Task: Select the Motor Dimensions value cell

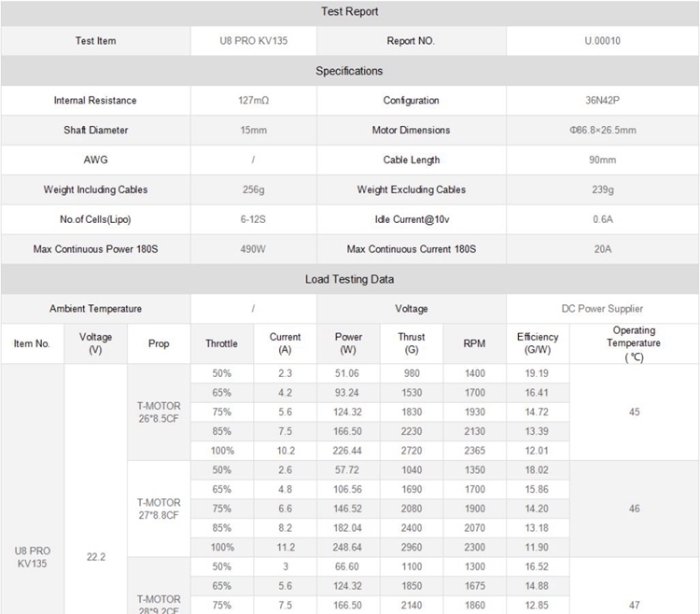Action: point(602,131)
